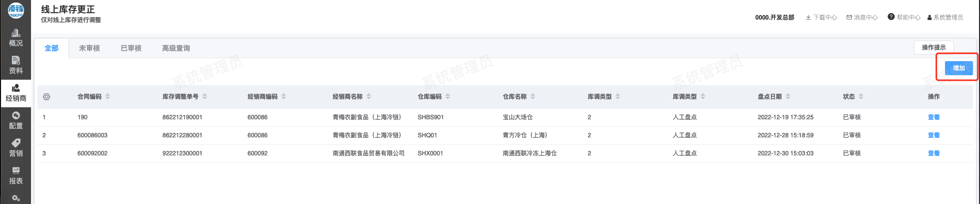
Task: Open the 消息中心 message center
Action: point(862,18)
